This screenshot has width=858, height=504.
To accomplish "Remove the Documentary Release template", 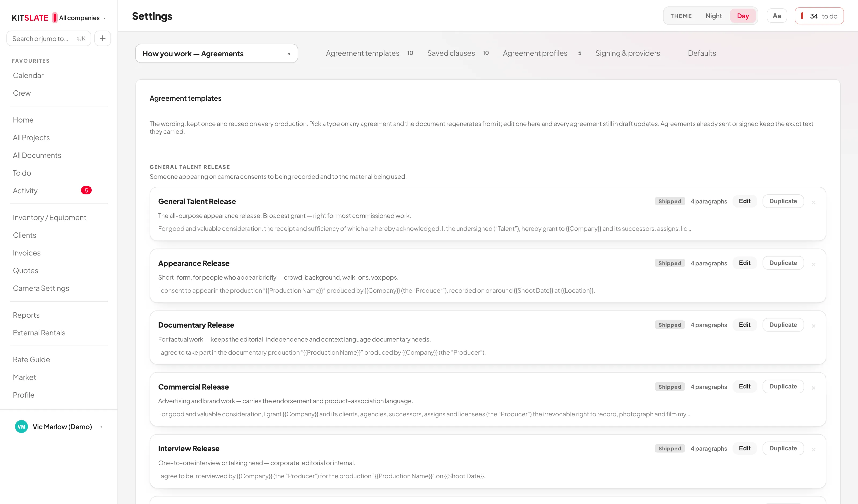I will [813, 326].
